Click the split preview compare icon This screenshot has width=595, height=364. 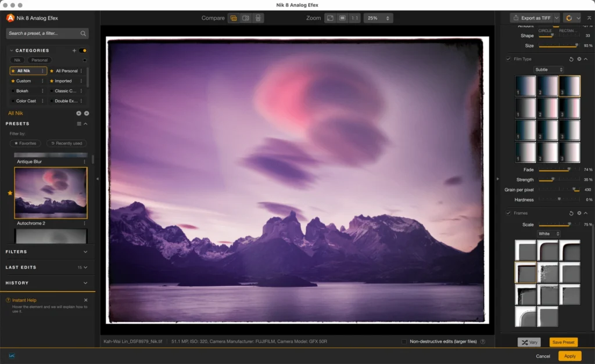click(246, 18)
